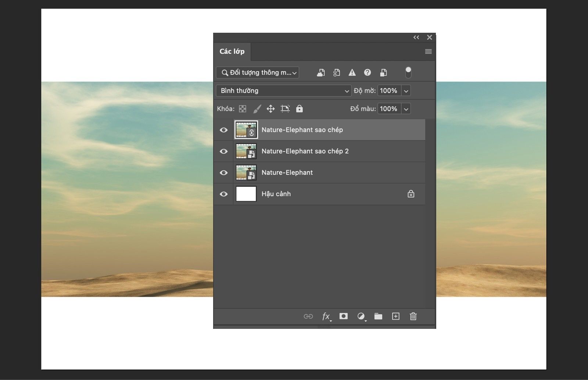Delete the layer with the trash icon
Screen dimensions: 588x380
(413, 316)
